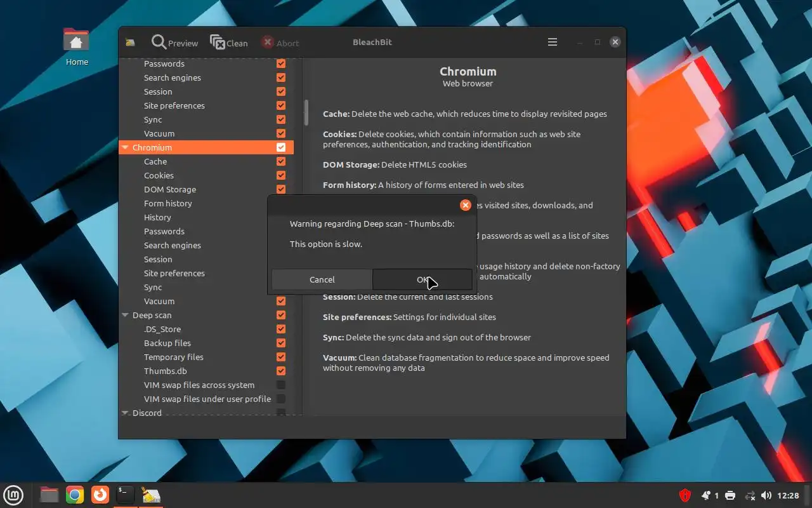This screenshot has width=812, height=508.
Task: Open the red shield tray icon
Action: pos(685,495)
